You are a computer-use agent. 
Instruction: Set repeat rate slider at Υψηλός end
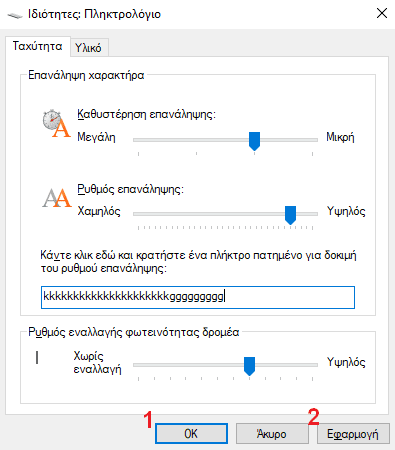[x=312, y=214]
